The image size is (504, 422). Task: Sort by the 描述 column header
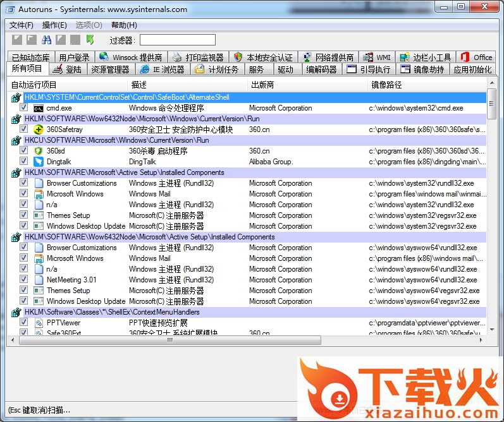tap(187, 85)
